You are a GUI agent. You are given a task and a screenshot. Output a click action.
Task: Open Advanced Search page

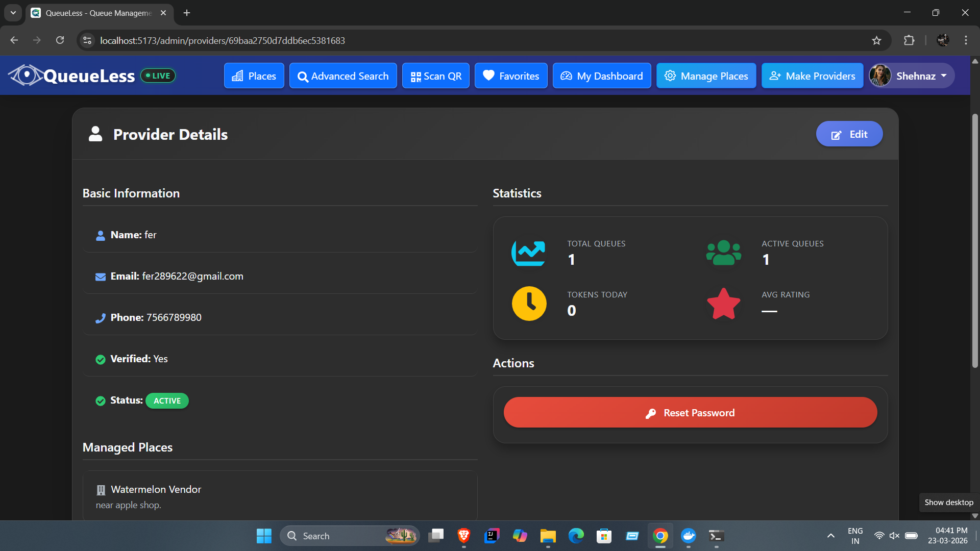coord(343,76)
